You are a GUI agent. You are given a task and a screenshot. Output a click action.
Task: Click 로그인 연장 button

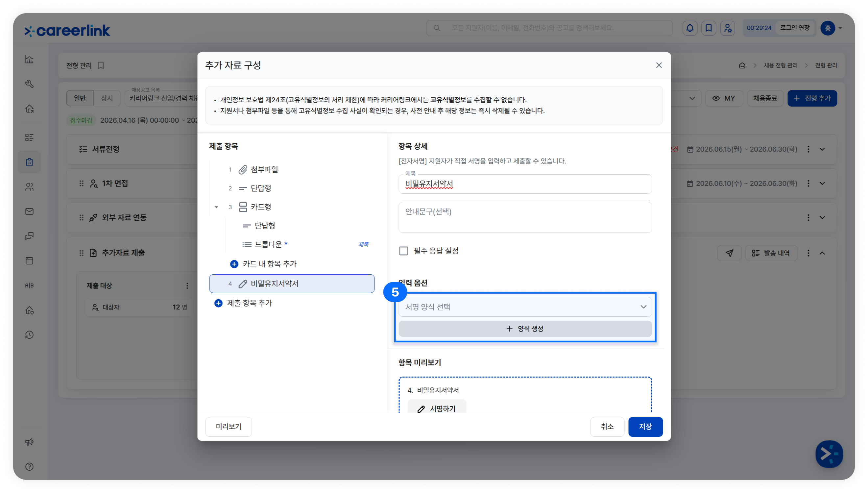pos(795,28)
